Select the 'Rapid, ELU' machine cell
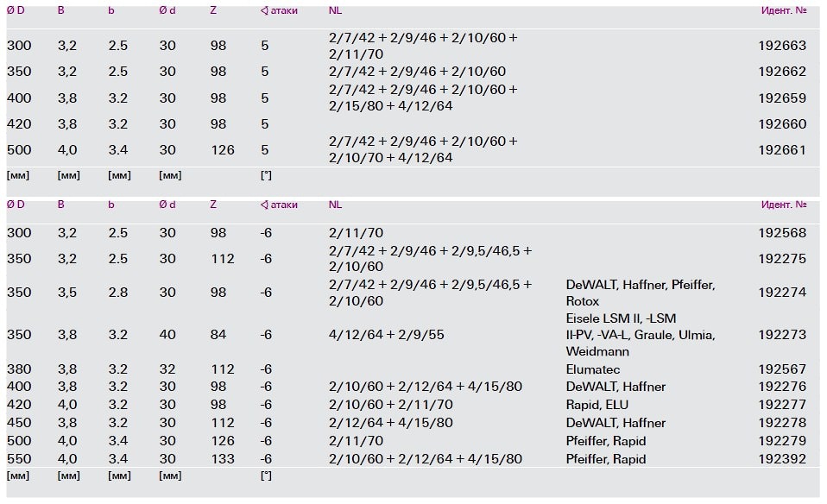This screenshot has height=504, width=827. click(598, 405)
